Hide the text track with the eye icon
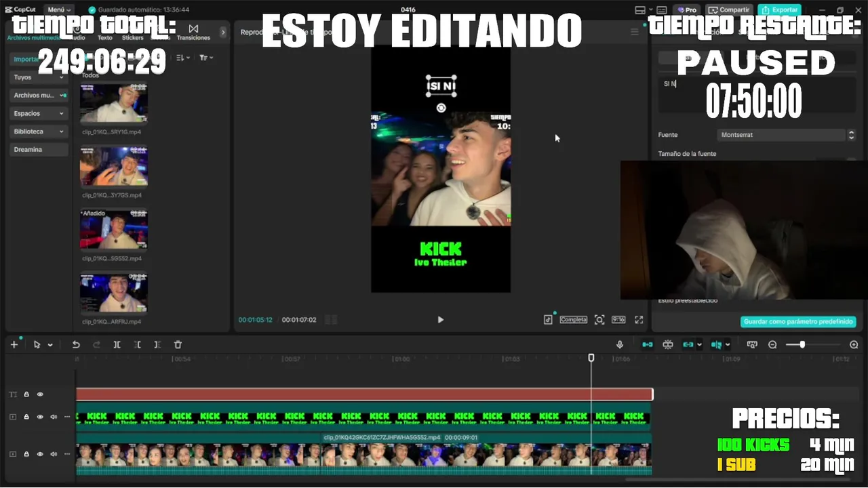This screenshot has width=868, height=488. click(x=40, y=394)
